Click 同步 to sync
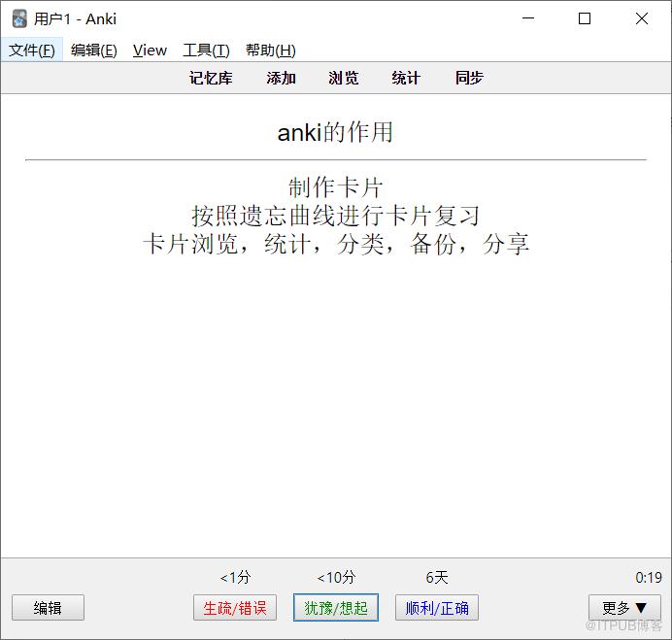This screenshot has height=640, width=672. tap(469, 78)
